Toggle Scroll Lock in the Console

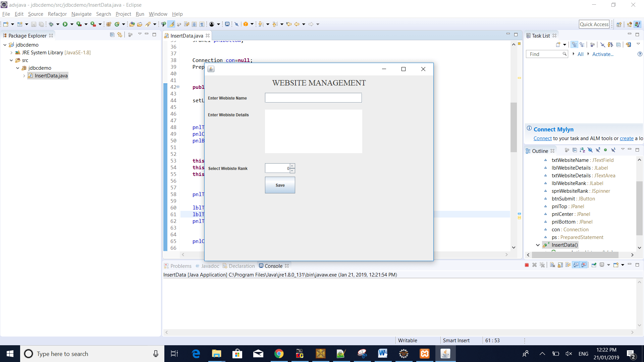click(x=560, y=265)
